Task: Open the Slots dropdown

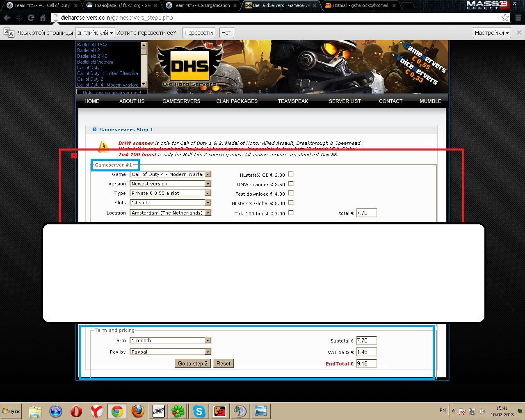Action: tap(170, 203)
